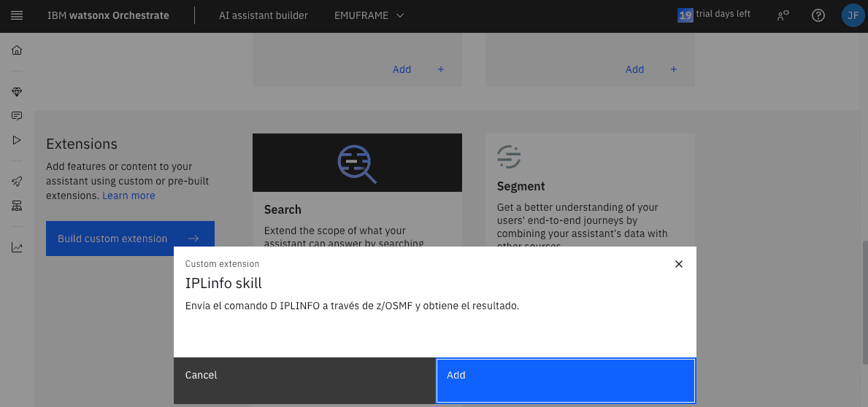Screen dimensions: 868x407
Task: Click the Build custom extension button
Action: [130, 239]
